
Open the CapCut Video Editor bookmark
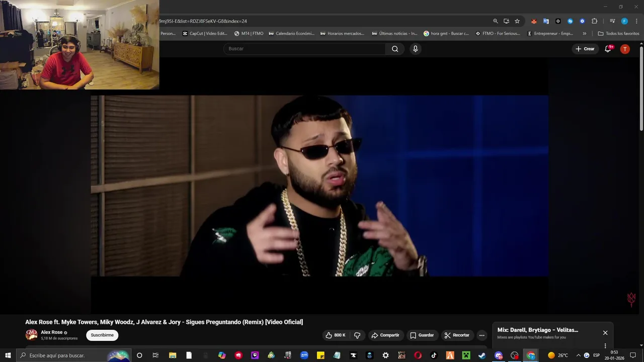point(205,34)
